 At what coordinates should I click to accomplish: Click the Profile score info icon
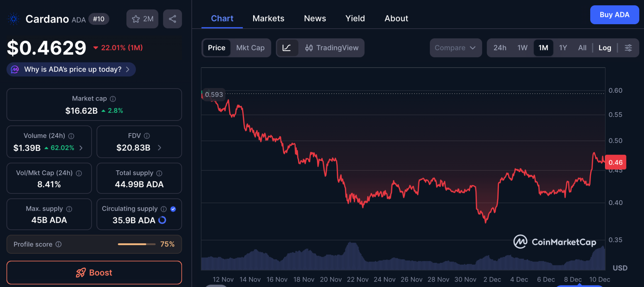click(59, 244)
